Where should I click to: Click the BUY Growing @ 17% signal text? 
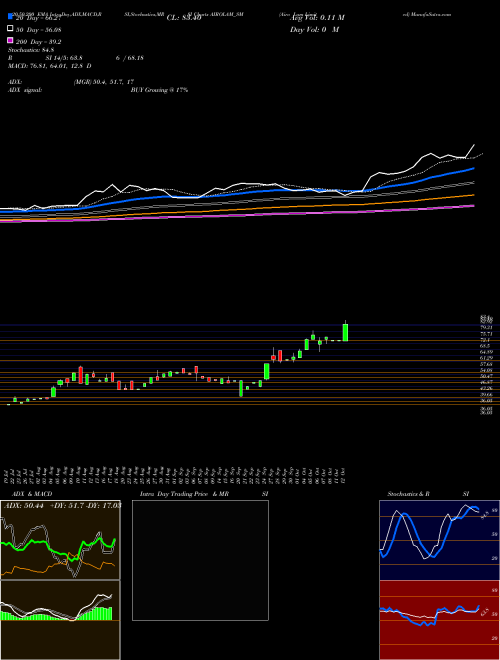click(159, 90)
